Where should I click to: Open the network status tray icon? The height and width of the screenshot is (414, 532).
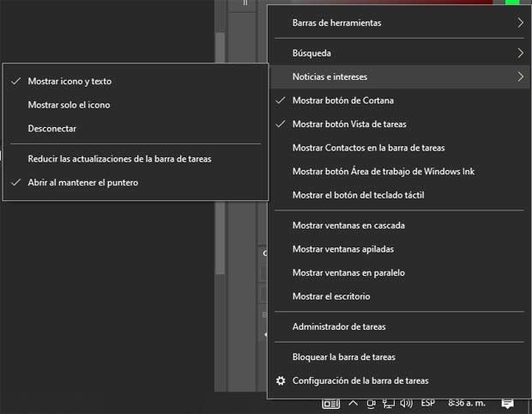click(389, 404)
